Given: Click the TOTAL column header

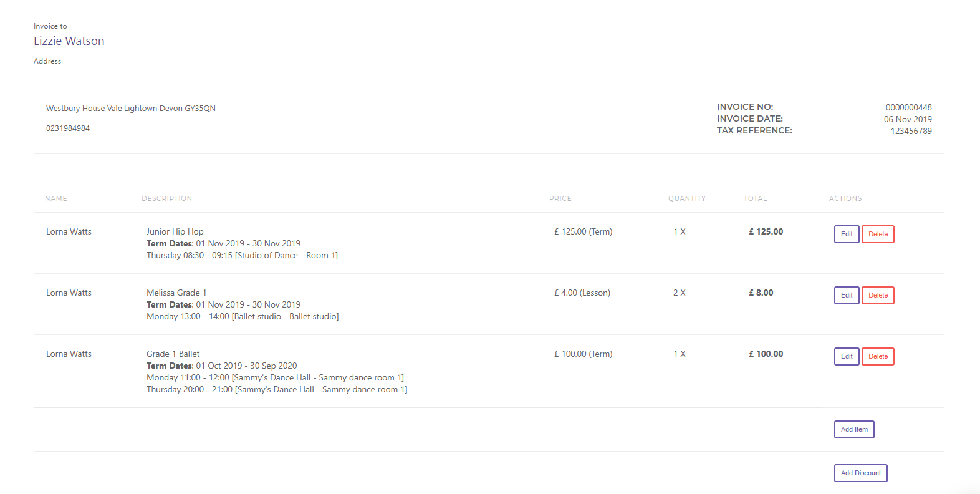Looking at the screenshot, I should click(755, 198).
